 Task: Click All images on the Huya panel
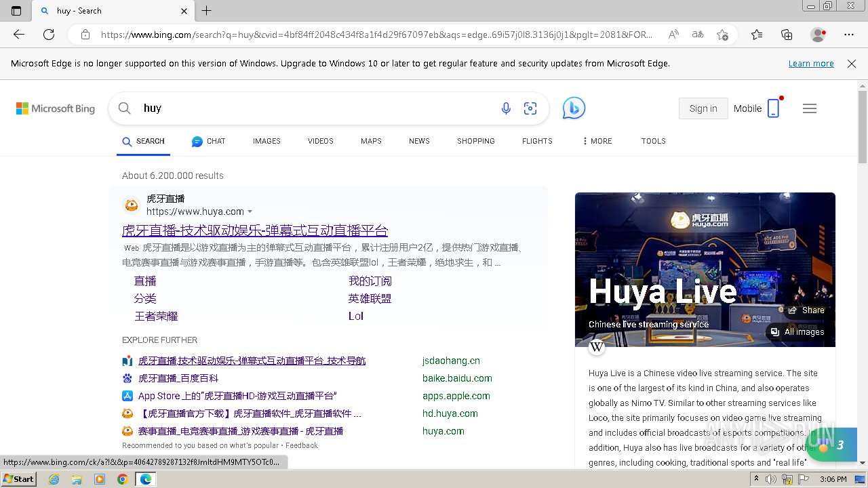click(x=797, y=332)
